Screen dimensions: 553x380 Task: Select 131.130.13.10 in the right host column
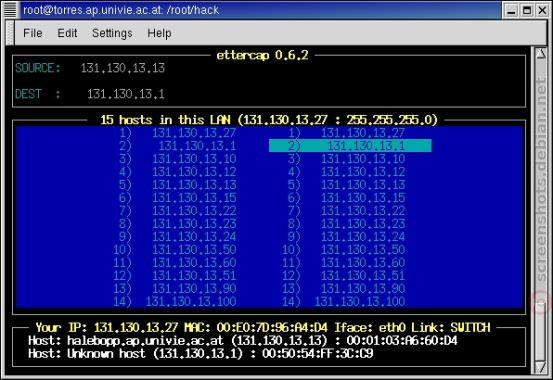tap(347, 159)
